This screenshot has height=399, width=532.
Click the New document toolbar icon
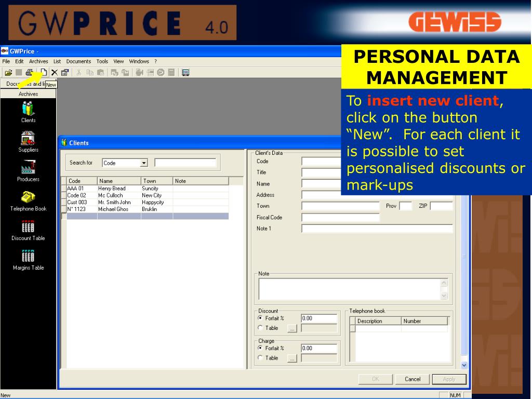[44, 72]
